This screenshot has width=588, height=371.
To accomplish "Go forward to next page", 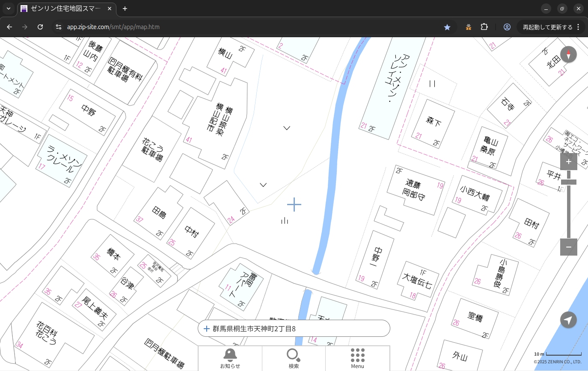I will (25, 27).
